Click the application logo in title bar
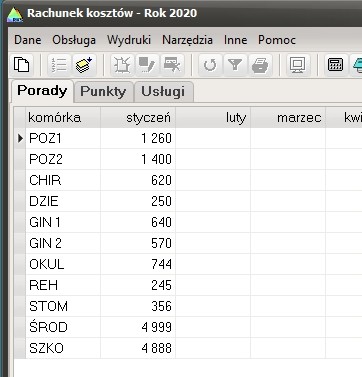 pos(15,15)
